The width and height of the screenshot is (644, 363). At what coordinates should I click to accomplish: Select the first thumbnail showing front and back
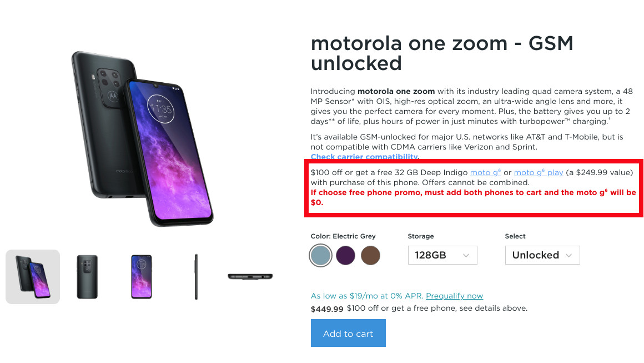32,276
